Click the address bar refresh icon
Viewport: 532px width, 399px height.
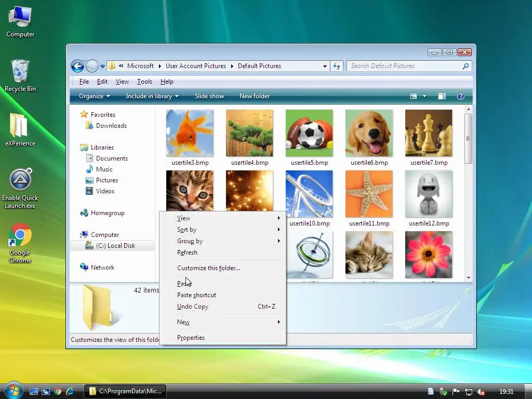(x=337, y=66)
